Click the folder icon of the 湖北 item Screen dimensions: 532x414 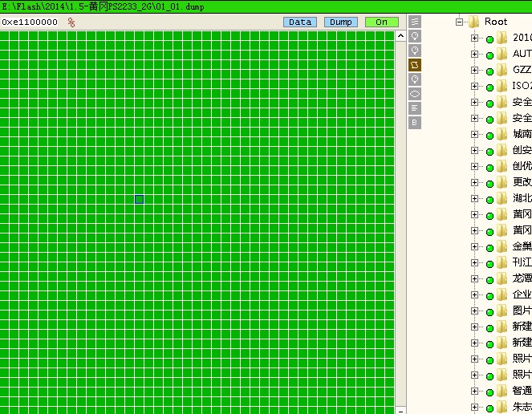tap(502, 198)
